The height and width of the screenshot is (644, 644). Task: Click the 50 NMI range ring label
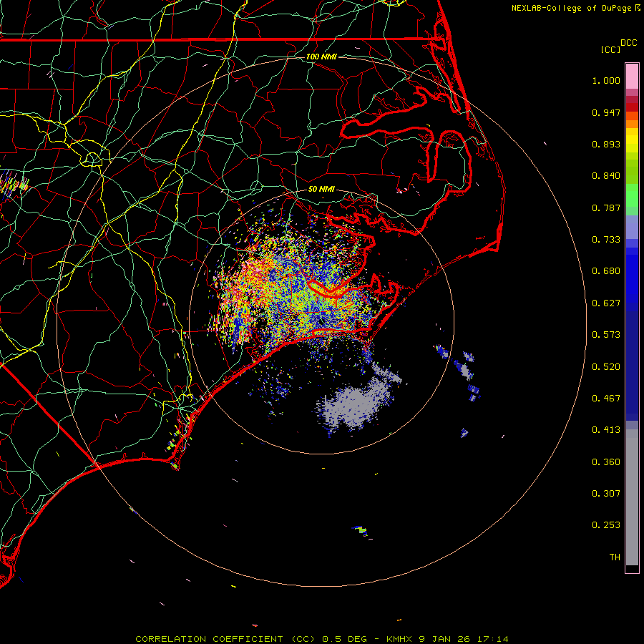pyautogui.click(x=321, y=189)
